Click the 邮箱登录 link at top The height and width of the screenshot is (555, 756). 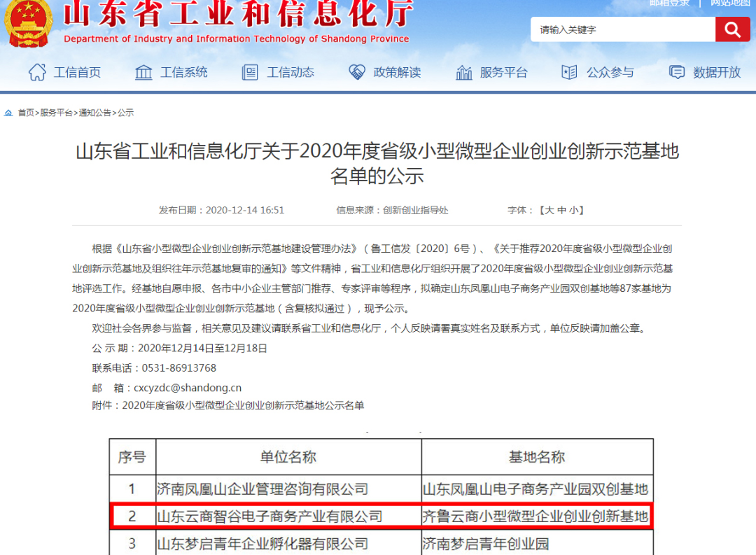click(670, 3)
